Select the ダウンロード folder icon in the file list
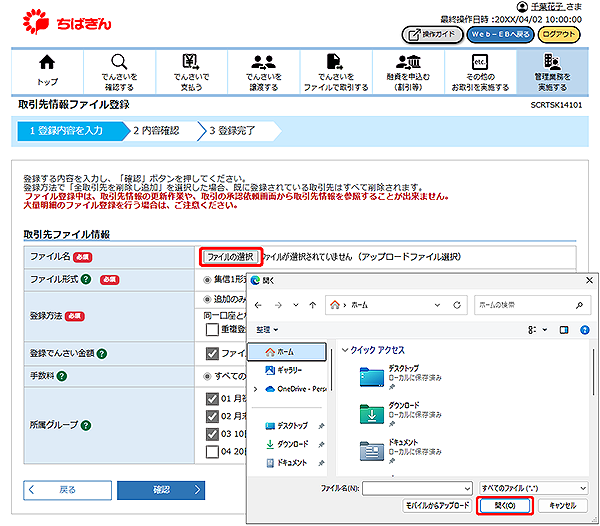The image size is (600, 526). click(x=372, y=414)
